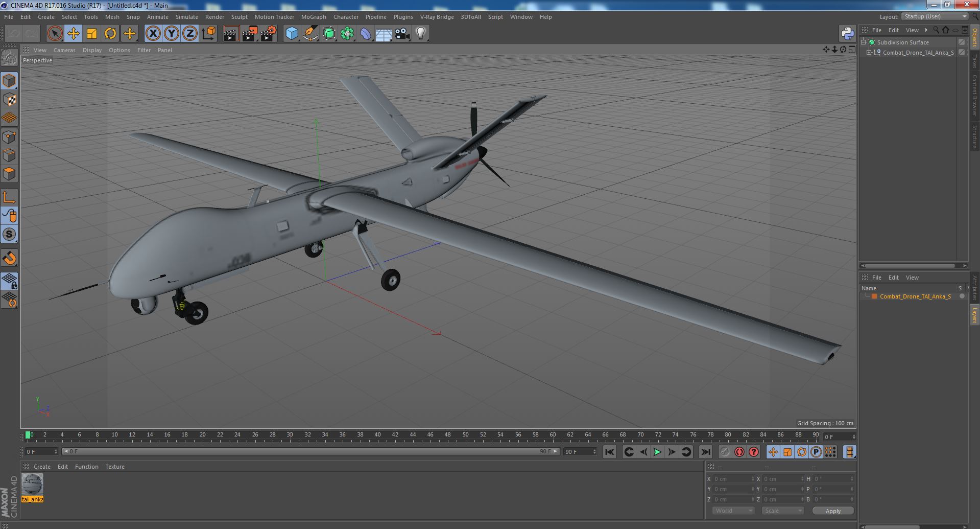Open the Array modeling objects icon

pyautogui.click(x=347, y=34)
